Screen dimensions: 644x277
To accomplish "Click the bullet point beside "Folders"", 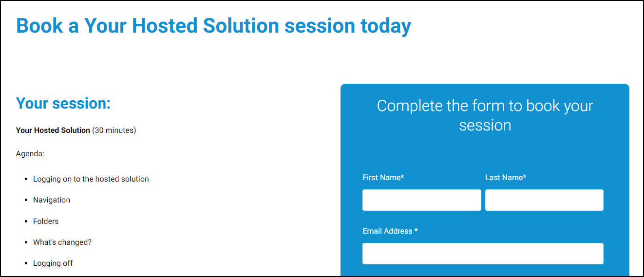I will [x=26, y=222].
